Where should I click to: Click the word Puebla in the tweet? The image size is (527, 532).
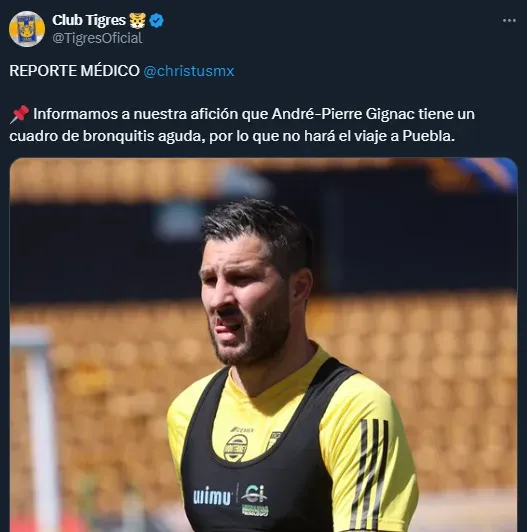tap(428, 136)
